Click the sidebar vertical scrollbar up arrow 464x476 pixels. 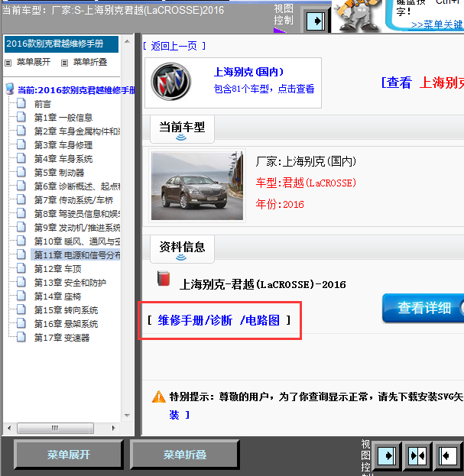[x=127, y=41]
